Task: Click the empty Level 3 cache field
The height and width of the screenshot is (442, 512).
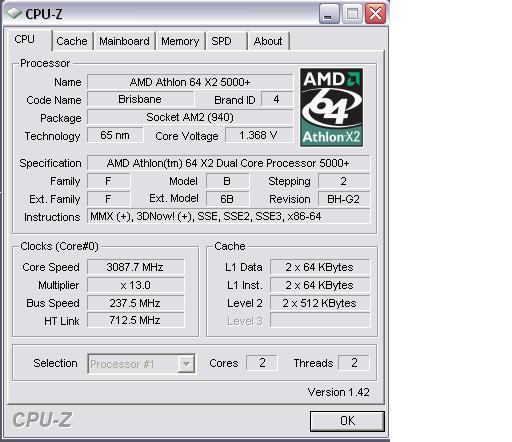Action: (x=320, y=320)
